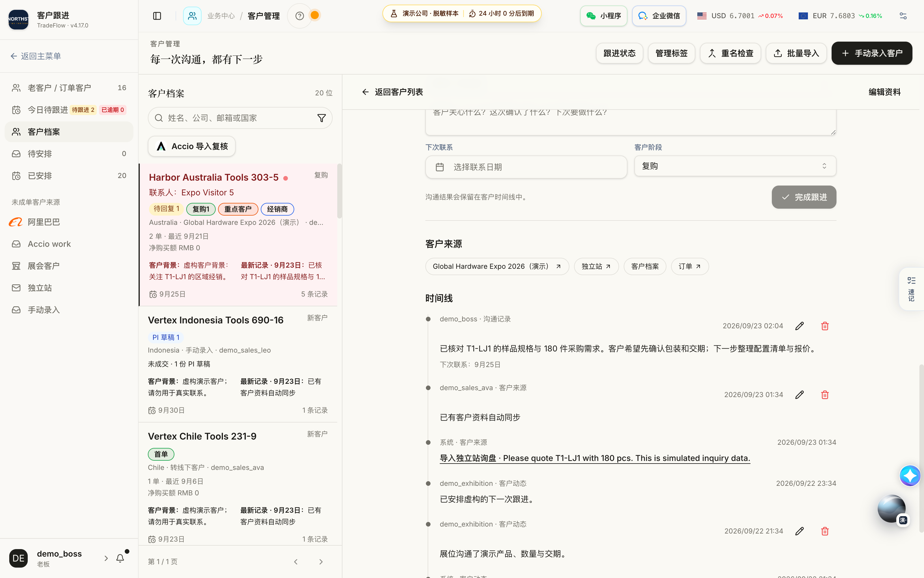
Task: Click 手动录入客户 button
Action: click(x=872, y=53)
